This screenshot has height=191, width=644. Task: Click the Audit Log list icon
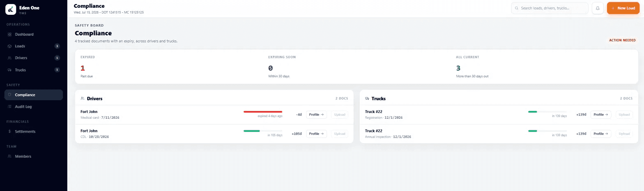coord(9,107)
